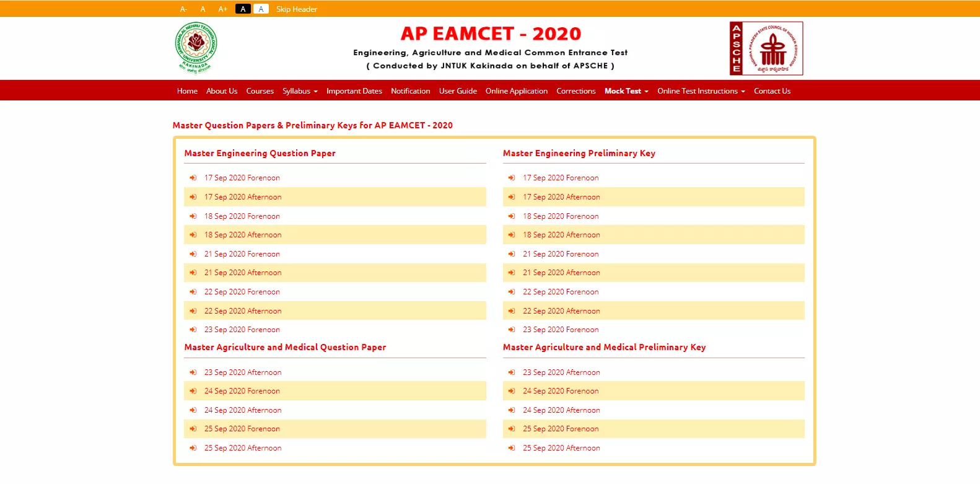Click arrow icon beside preliminary key 22 Sep 2020 Forenoon
The width and height of the screenshot is (980, 484).
pyautogui.click(x=512, y=292)
